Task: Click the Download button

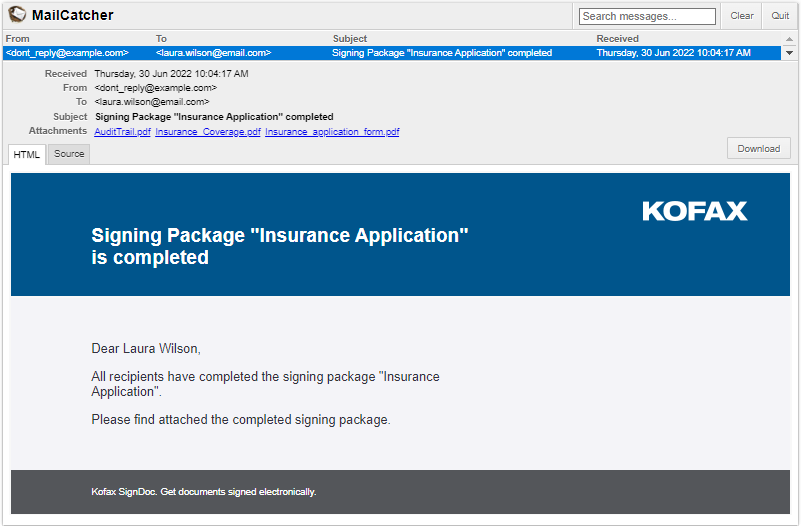Action: point(758,149)
